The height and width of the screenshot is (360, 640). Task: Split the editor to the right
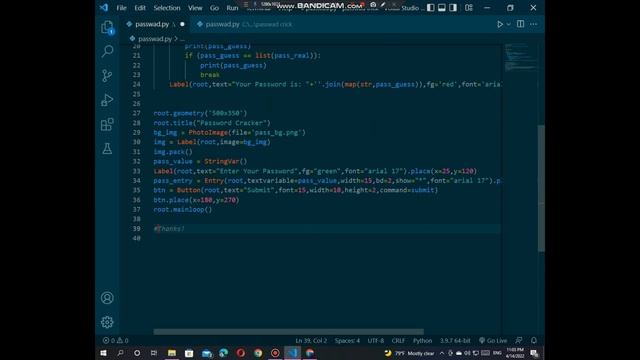click(x=520, y=24)
